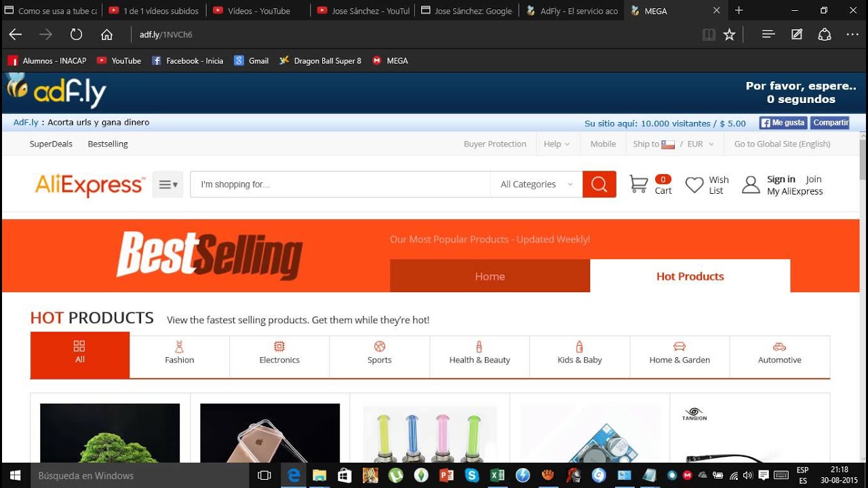Open Reading view book icon

tap(709, 35)
